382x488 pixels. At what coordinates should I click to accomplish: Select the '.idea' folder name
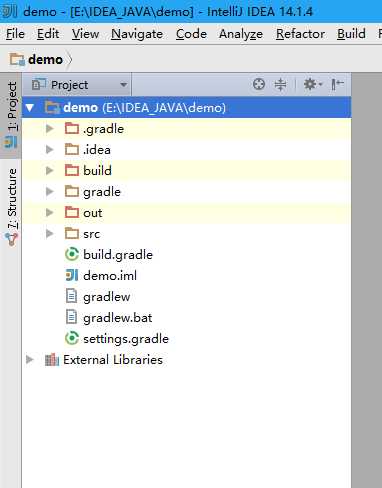[97, 150]
